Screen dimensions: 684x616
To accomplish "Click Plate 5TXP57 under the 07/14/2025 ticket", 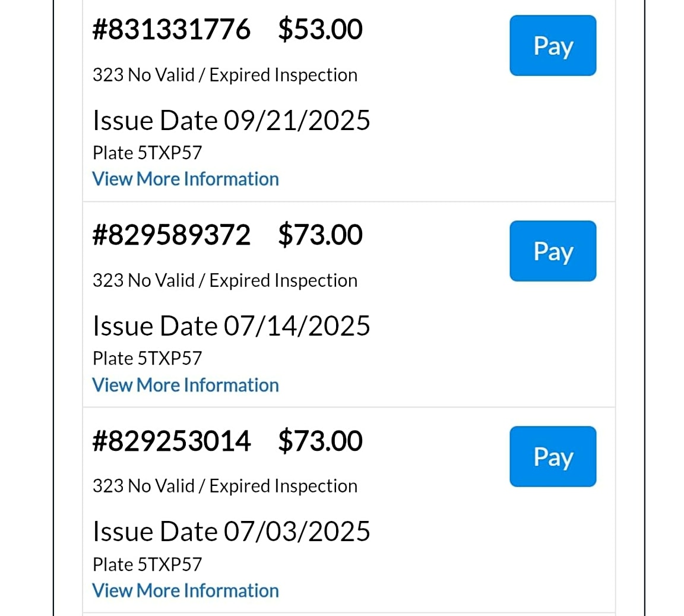I will (x=147, y=358).
